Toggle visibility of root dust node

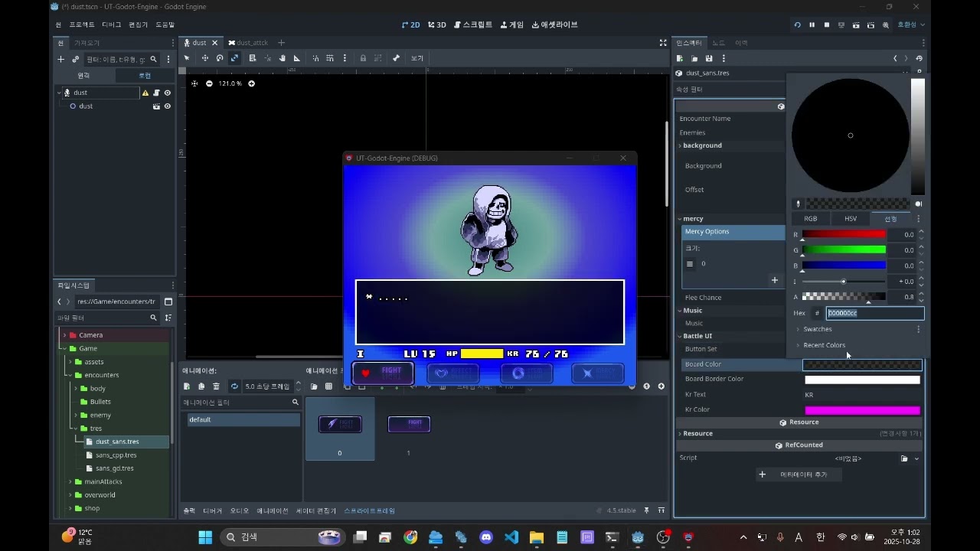168,93
